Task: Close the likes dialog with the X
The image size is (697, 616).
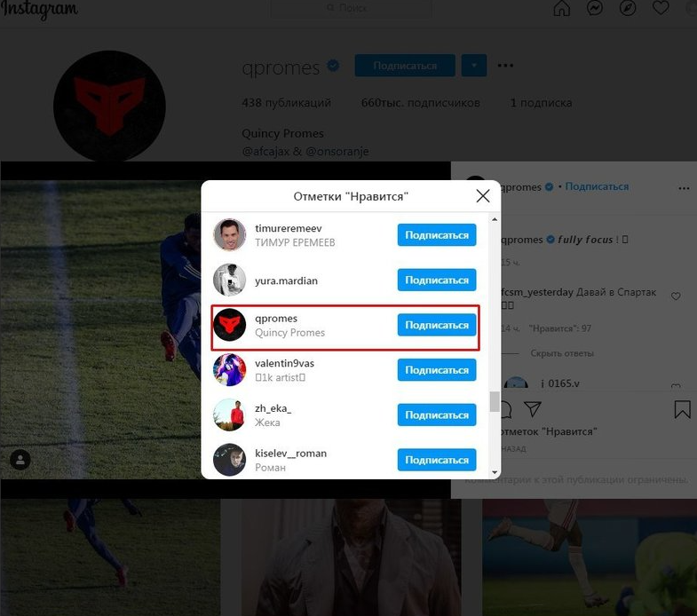Action: 483,195
